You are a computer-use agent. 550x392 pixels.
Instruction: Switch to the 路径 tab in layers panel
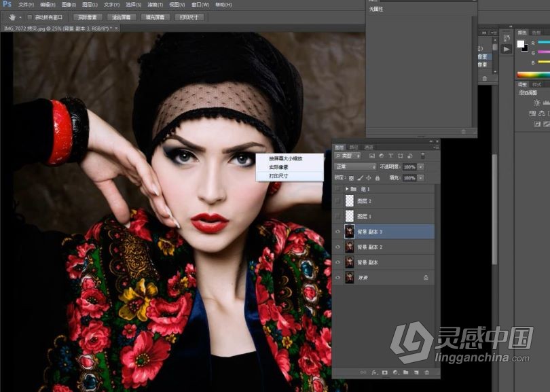(354, 147)
